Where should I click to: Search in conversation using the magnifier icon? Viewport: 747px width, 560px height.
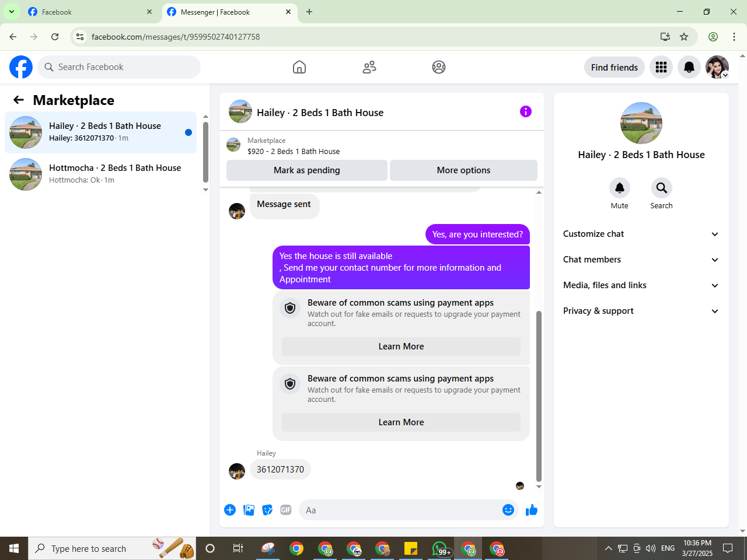pyautogui.click(x=661, y=188)
